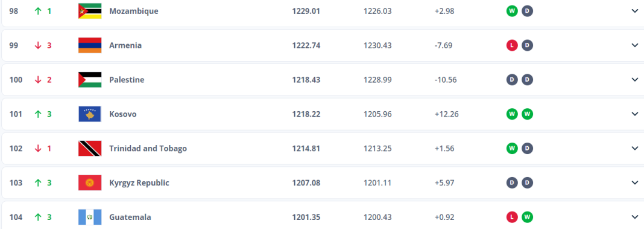Screen dimensions: 644x229
Task: Click the Guatemala flag icon
Action: click(89, 217)
